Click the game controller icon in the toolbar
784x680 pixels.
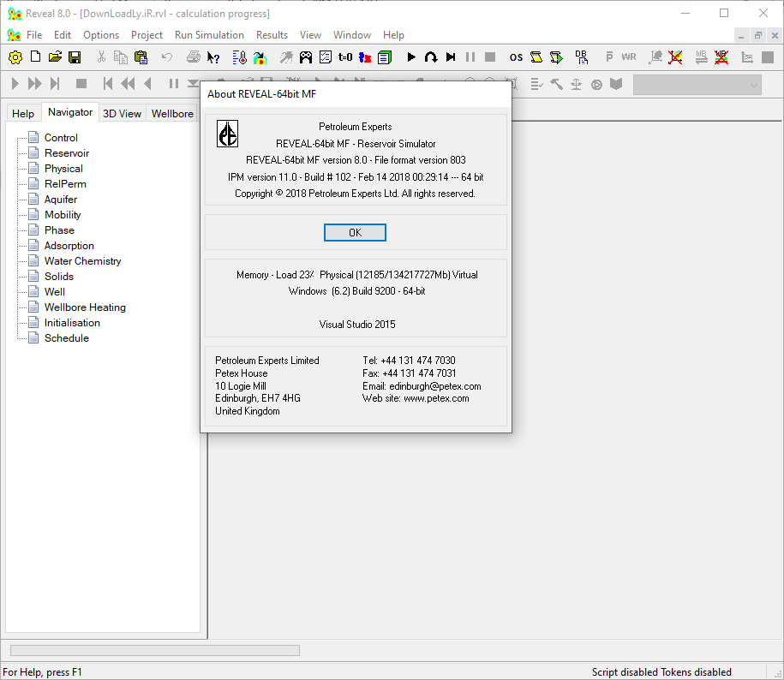pos(306,57)
